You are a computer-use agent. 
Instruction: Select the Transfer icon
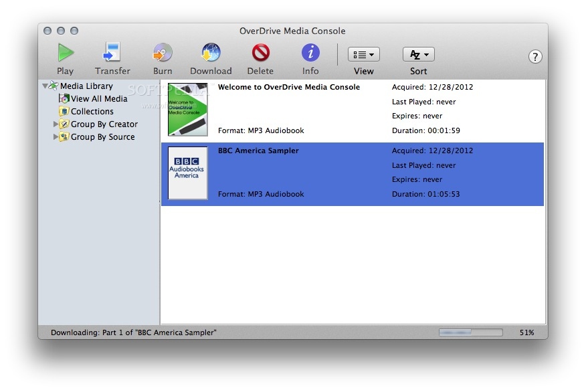pyautogui.click(x=112, y=53)
